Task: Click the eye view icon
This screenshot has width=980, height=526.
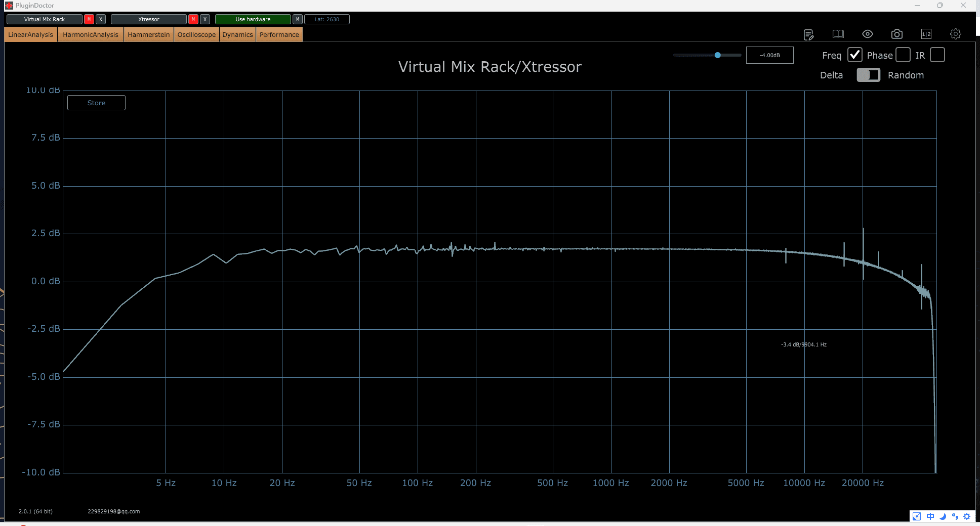Action: coord(868,34)
